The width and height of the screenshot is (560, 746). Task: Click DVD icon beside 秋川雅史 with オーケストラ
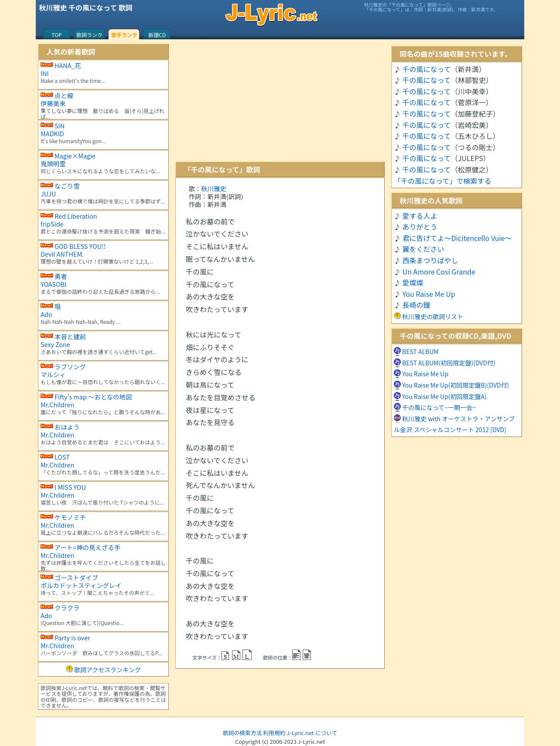click(397, 418)
